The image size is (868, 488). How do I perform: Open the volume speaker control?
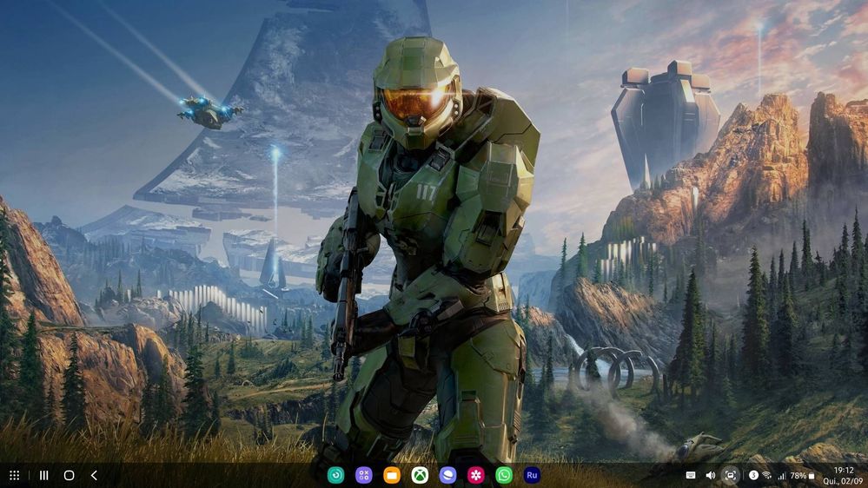tap(710, 475)
